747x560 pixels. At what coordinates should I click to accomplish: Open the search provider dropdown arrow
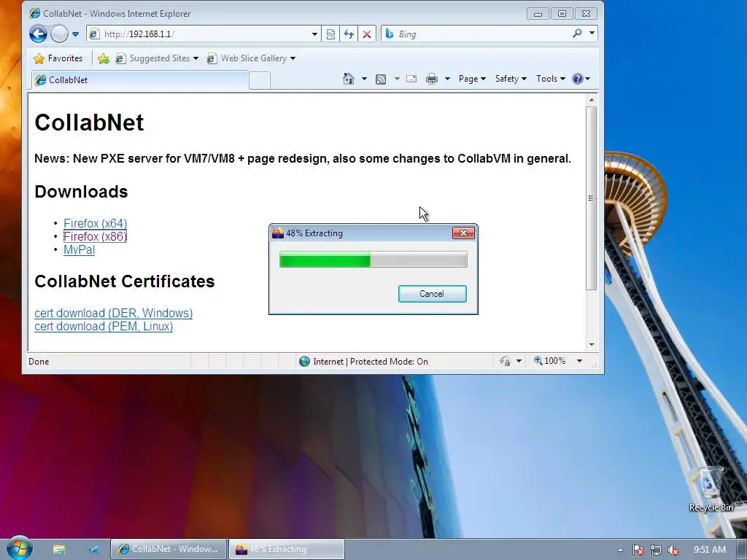pos(592,34)
